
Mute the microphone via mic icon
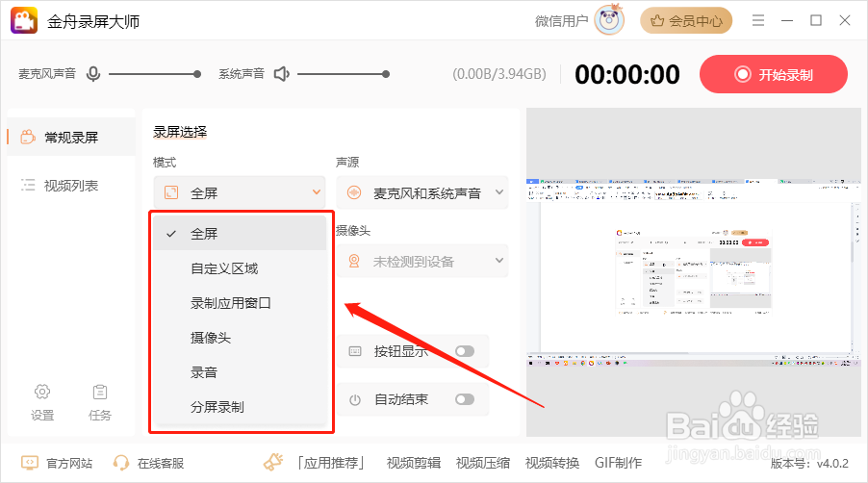click(93, 73)
